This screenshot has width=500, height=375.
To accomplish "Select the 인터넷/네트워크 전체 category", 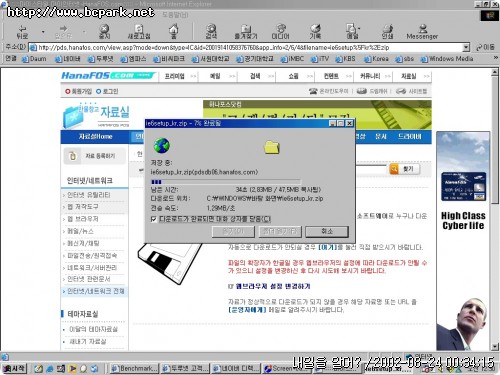I will (96, 291).
